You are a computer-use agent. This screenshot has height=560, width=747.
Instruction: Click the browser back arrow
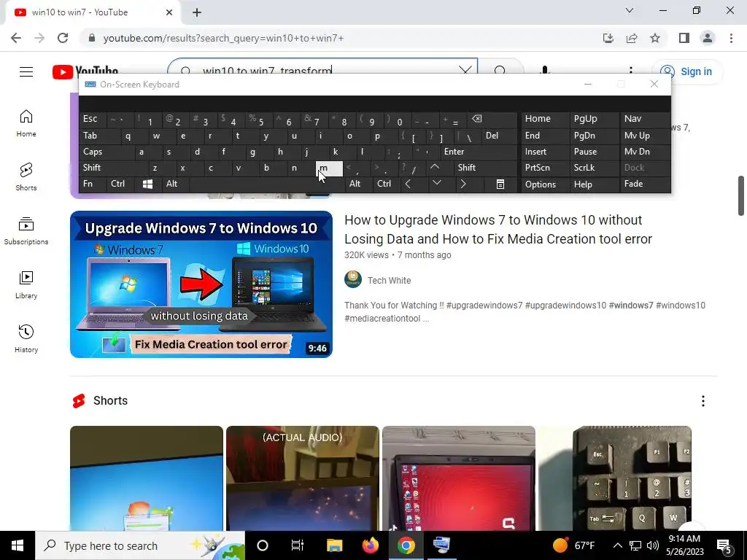[x=16, y=38]
